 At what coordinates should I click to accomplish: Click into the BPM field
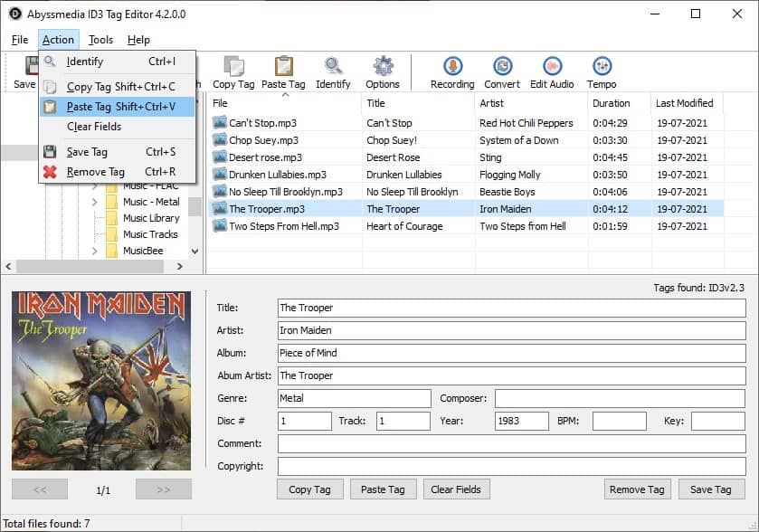(x=620, y=421)
